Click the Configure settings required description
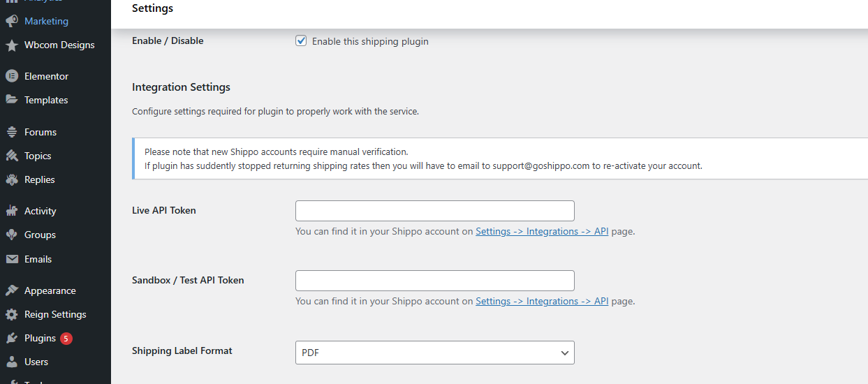 point(275,111)
